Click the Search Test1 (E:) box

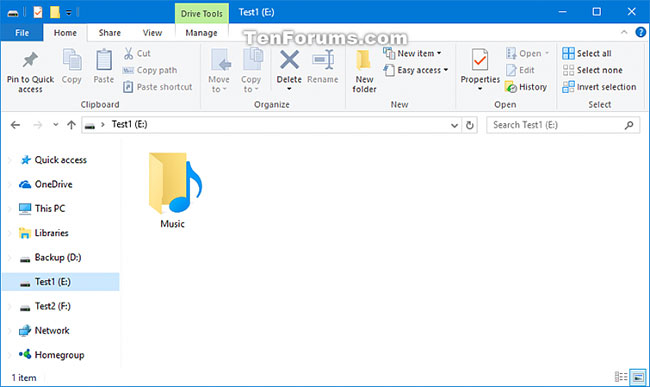tap(563, 125)
